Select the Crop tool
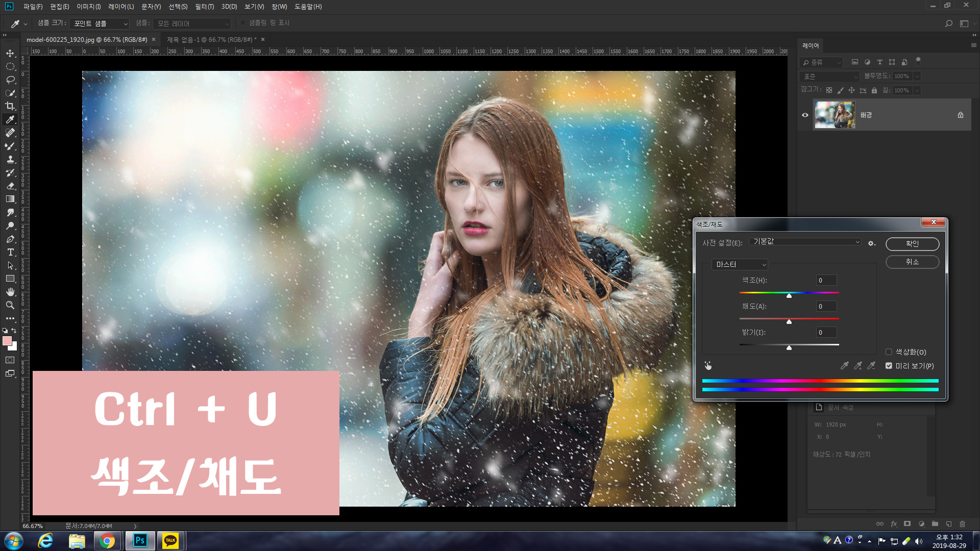 pos(10,106)
